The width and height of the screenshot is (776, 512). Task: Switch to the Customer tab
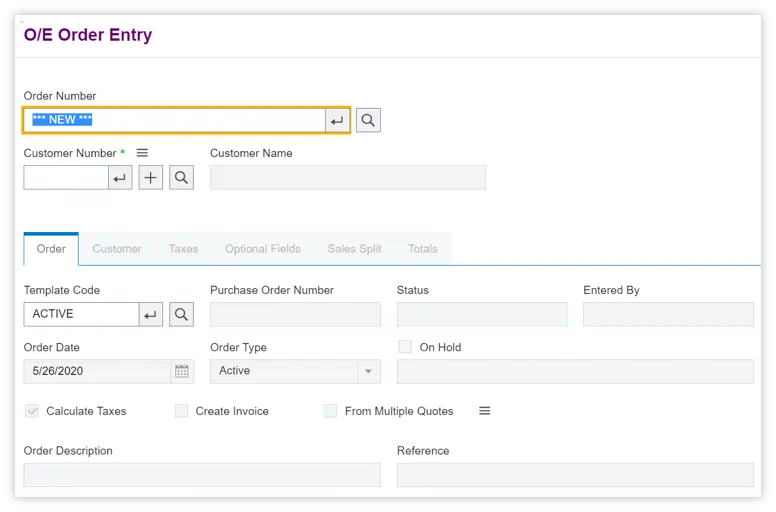(x=117, y=249)
